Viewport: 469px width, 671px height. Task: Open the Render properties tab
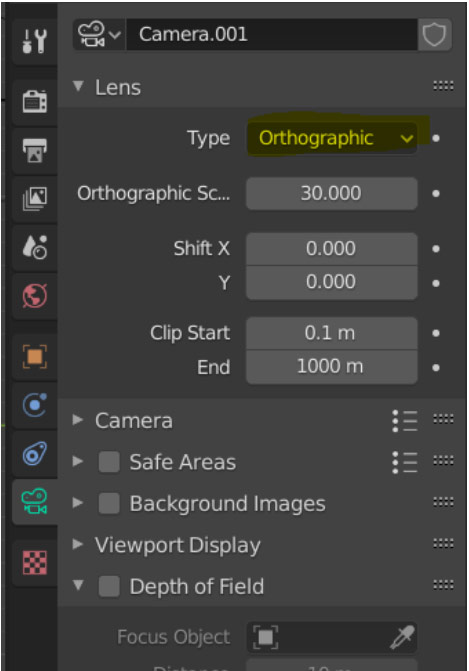pyautogui.click(x=35, y=101)
